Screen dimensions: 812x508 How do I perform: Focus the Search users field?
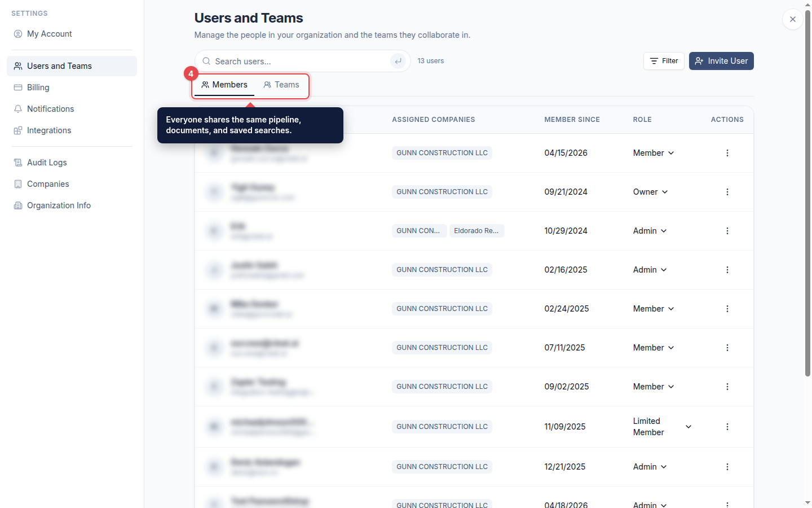pos(302,61)
